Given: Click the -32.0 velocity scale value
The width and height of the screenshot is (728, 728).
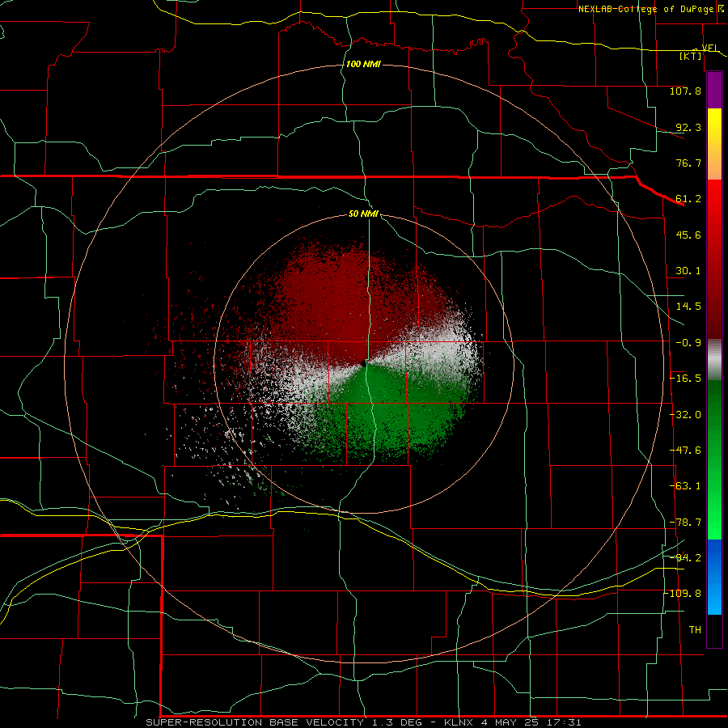Looking at the screenshot, I should click(685, 415).
